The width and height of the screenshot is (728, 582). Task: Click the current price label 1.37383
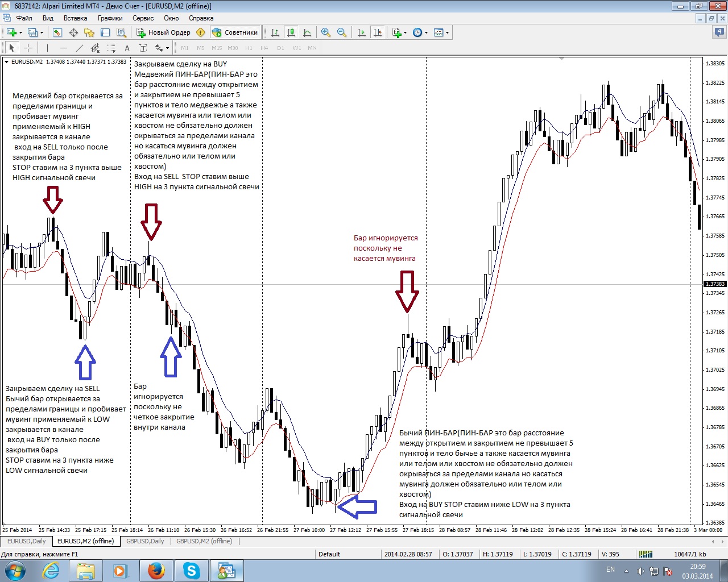tap(715, 284)
